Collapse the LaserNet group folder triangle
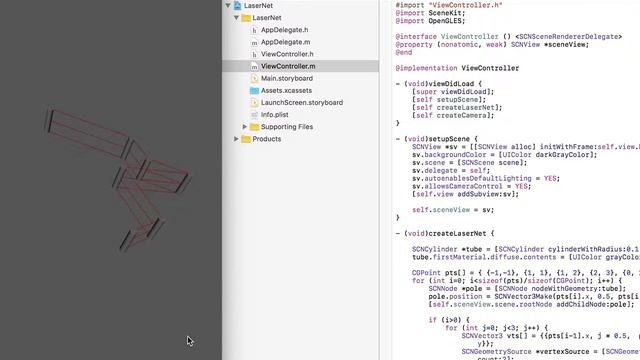Screen dimensions: 640x360 236,18
